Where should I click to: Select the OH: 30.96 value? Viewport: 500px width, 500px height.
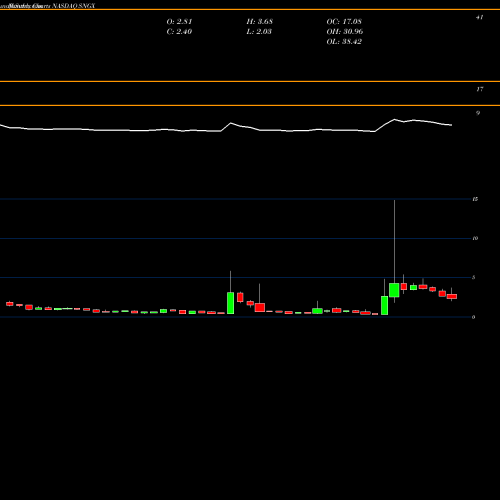(x=345, y=31)
